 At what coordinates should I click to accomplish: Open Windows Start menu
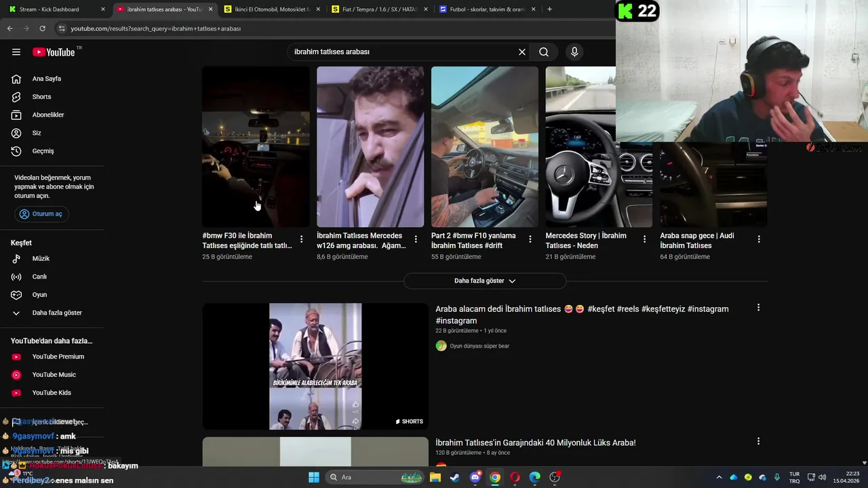(314, 477)
